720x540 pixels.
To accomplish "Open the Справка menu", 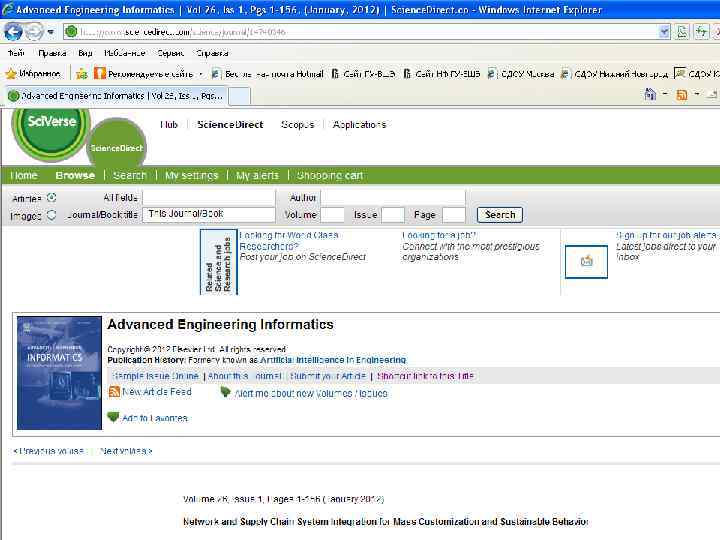I will [x=212, y=53].
